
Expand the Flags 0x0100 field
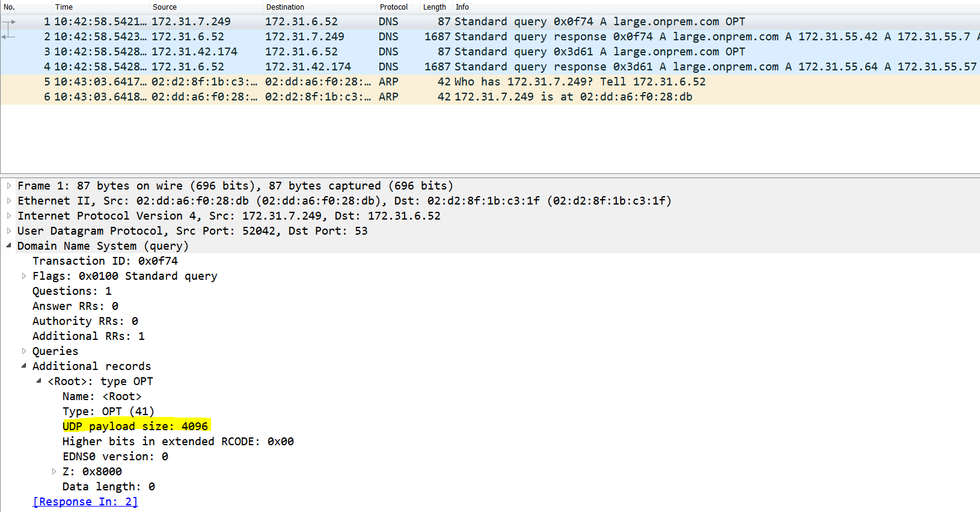[24, 276]
